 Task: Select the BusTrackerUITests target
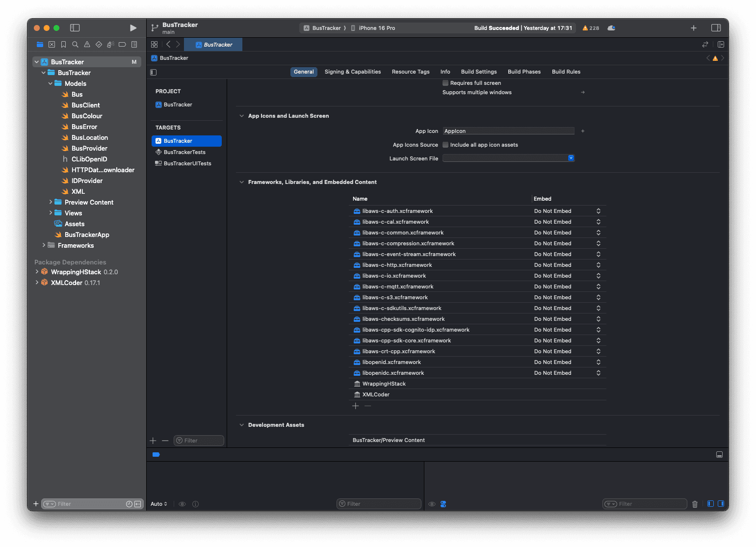tap(186, 163)
